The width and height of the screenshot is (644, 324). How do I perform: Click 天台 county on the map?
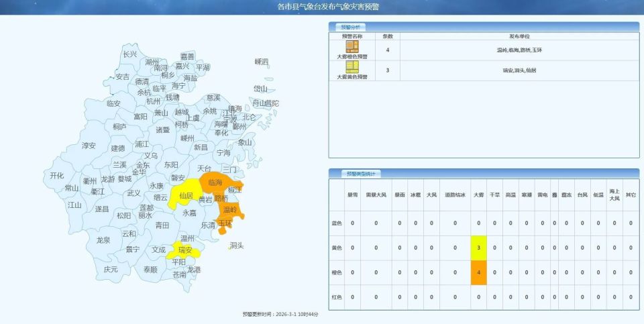click(x=204, y=168)
